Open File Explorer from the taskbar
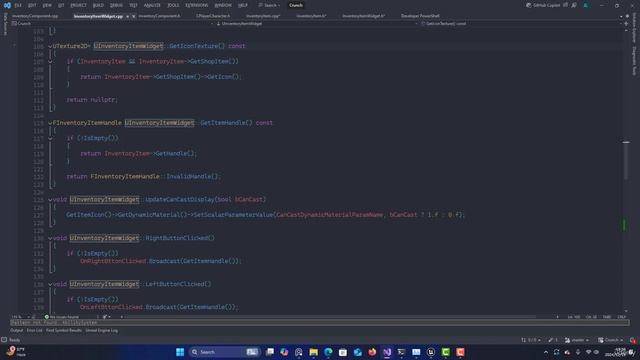Viewport: 640px width, 360px height. pos(313,352)
